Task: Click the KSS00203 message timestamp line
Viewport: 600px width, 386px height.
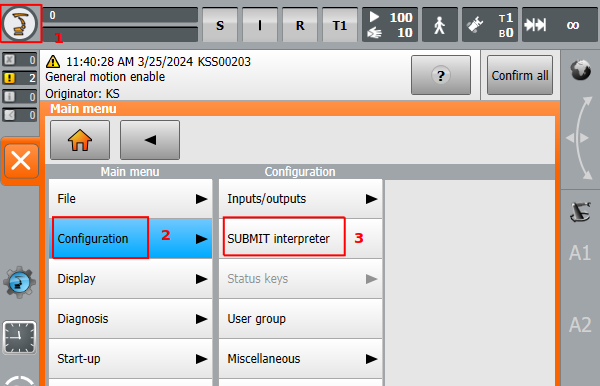Action: [158, 62]
